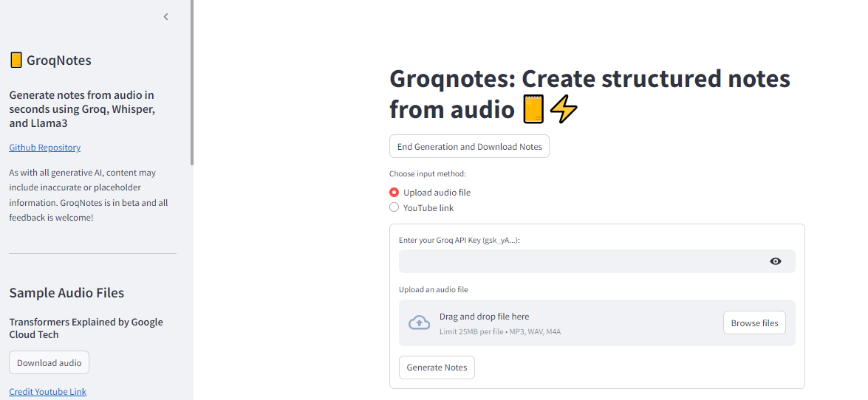Collapse the sidebar with the chevron arrow

(165, 16)
